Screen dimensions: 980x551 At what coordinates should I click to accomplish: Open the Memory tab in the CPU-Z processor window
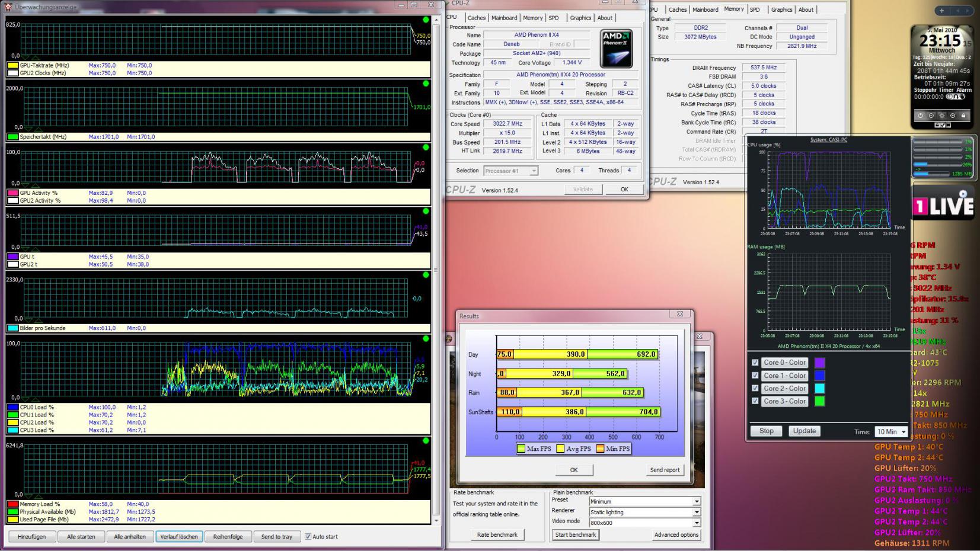click(x=532, y=18)
